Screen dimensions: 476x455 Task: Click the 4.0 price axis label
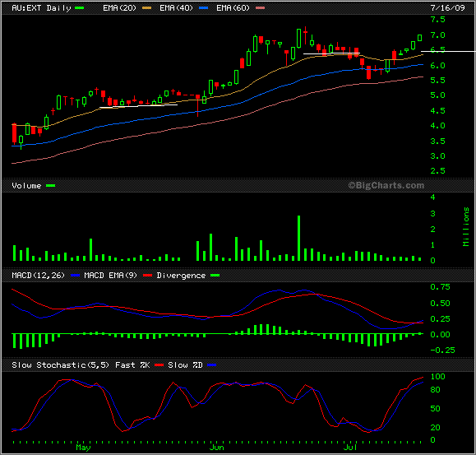click(437, 126)
